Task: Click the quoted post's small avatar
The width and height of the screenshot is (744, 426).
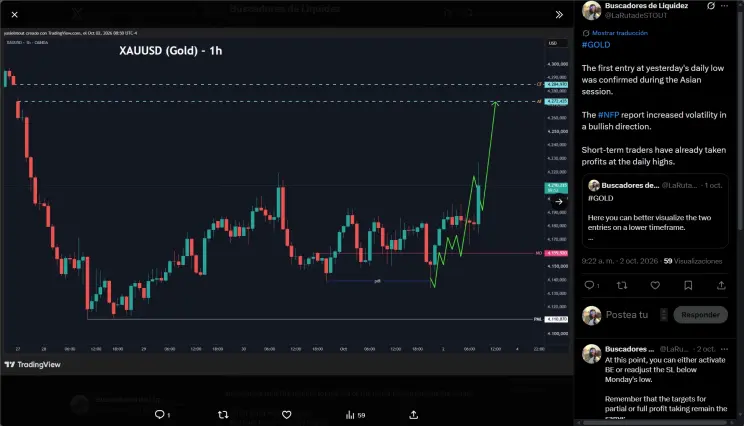Action: pos(594,185)
